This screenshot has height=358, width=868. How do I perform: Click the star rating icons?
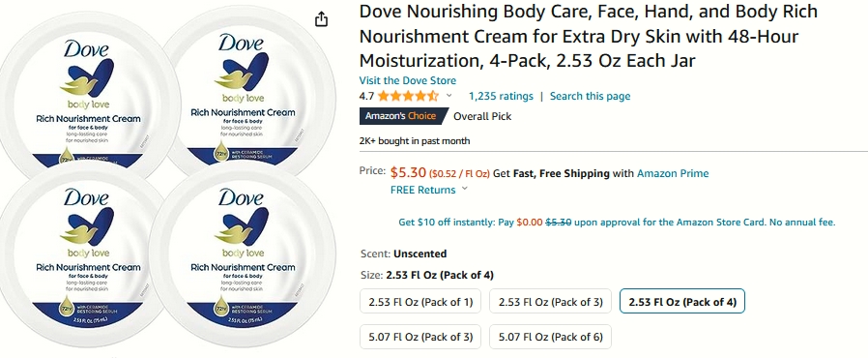tap(408, 96)
